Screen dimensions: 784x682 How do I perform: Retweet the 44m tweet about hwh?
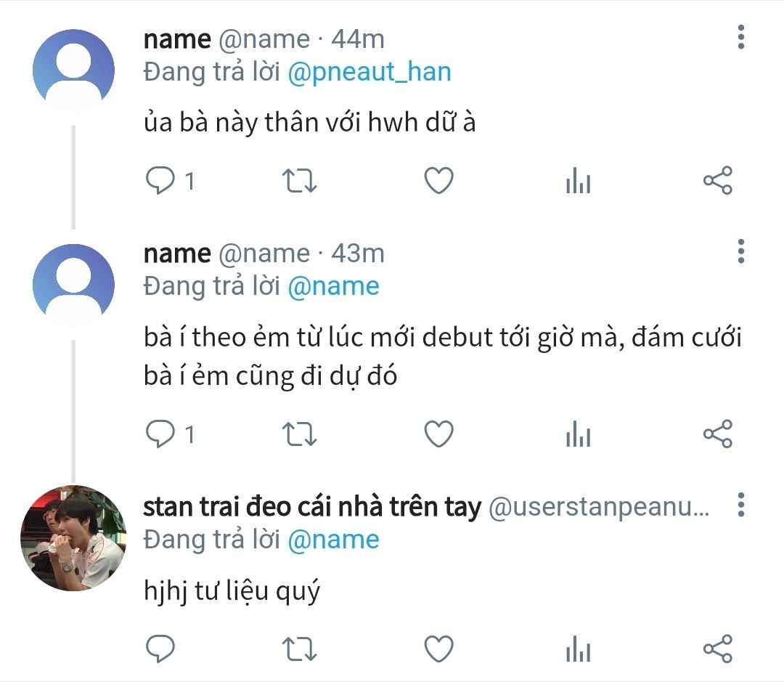pyautogui.click(x=298, y=181)
